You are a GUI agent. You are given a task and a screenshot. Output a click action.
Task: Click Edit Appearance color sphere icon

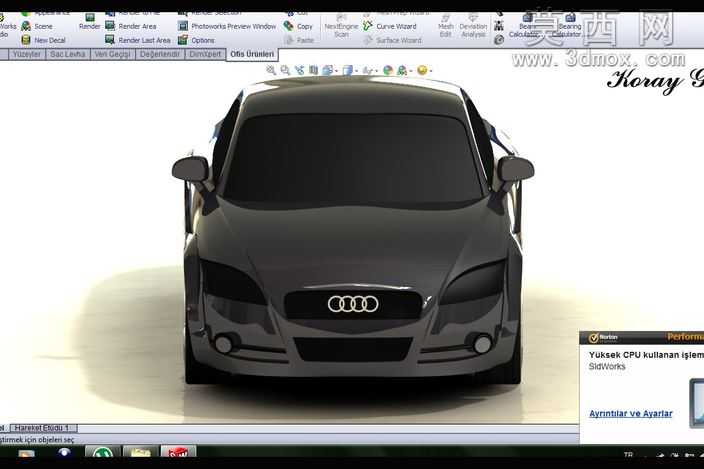pyautogui.click(x=388, y=70)
